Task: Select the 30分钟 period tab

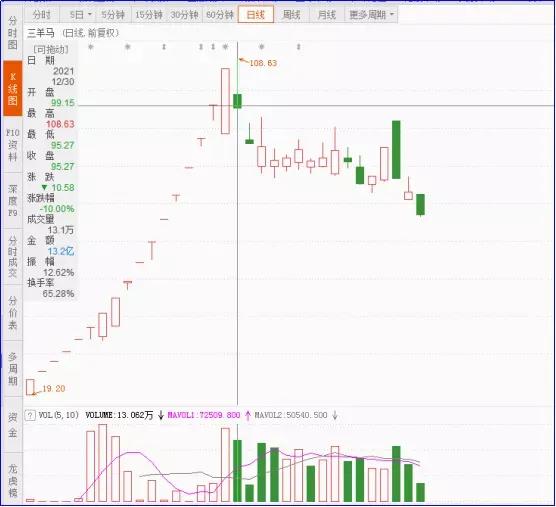Action: pyautogui.click(x=184, y=15)
